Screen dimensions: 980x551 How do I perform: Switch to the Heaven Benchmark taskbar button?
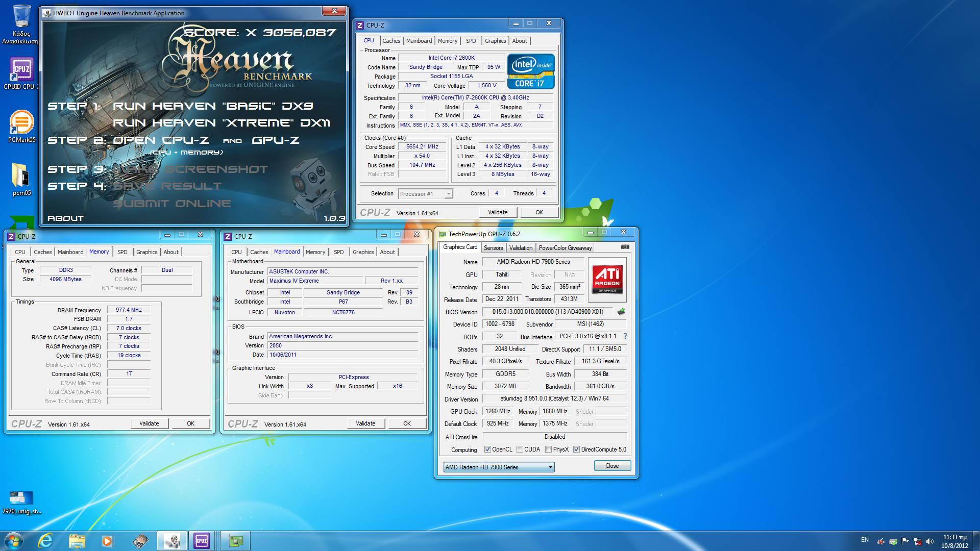click(171, 541)
